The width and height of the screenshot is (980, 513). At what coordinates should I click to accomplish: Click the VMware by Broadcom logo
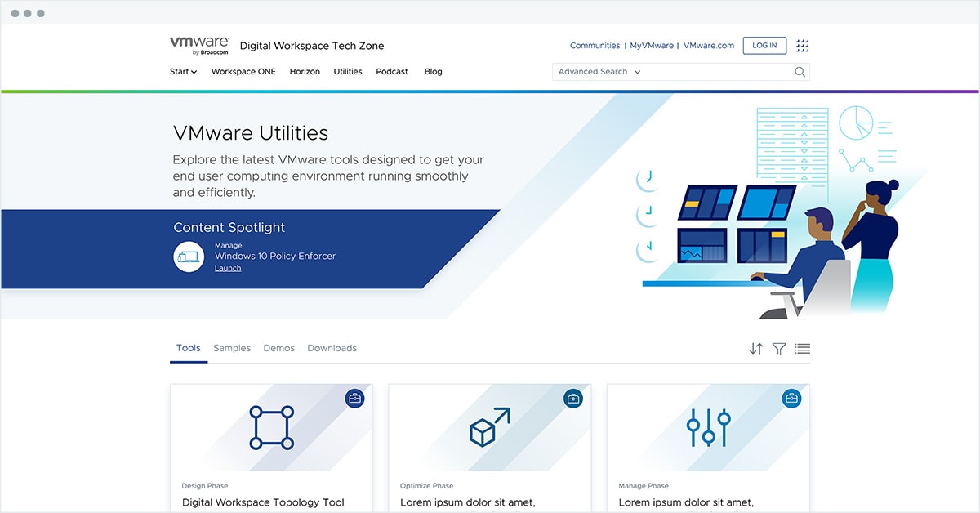(199, 45)
